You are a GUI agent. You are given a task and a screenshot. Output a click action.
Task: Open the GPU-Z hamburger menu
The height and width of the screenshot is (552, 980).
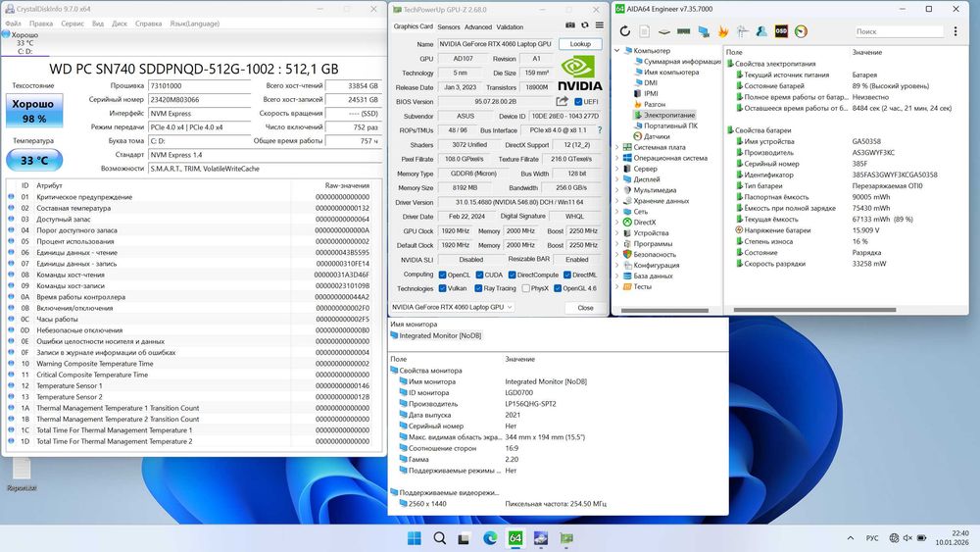(600, 25)
